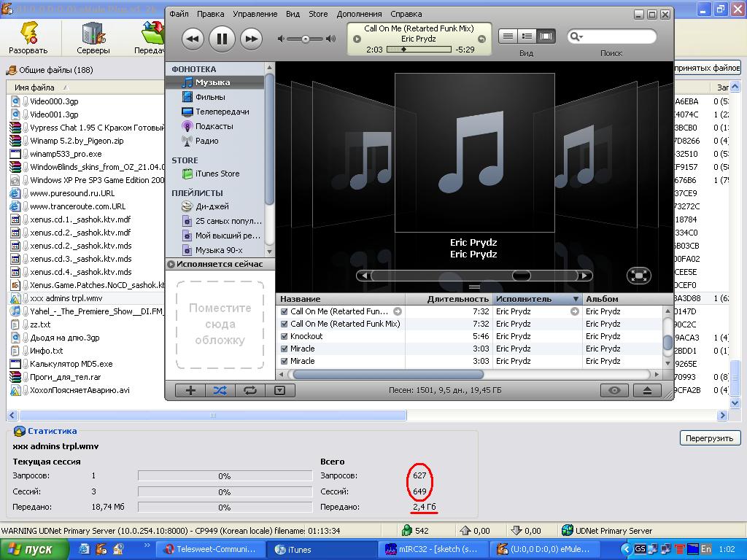
Task: Open the Управление menu
Action: [x=255, y=14]
